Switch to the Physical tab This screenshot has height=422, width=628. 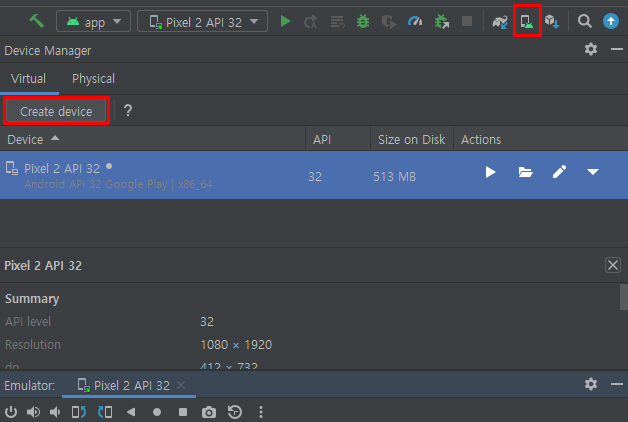[x=93, y=79]
